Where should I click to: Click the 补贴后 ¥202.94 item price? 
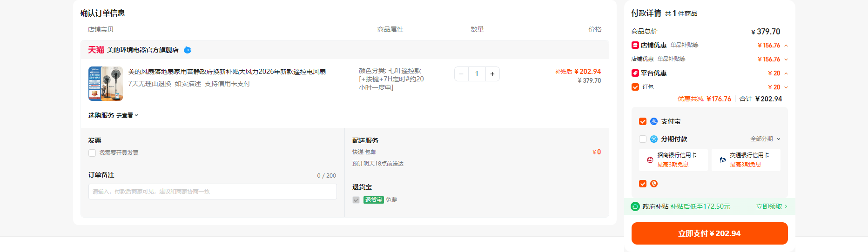pyautogui.click(x=578, y=72)
